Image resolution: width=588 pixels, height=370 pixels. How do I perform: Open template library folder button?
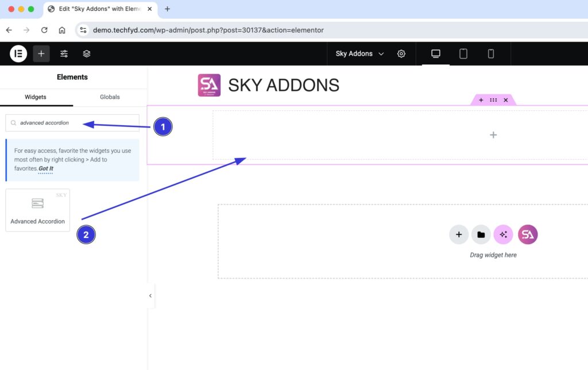pos(481,234)
